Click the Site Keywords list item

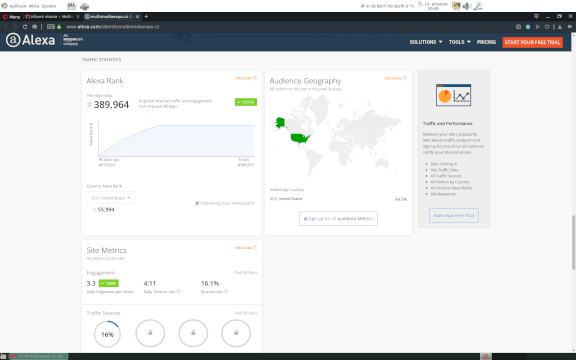(x=443, y=194)
